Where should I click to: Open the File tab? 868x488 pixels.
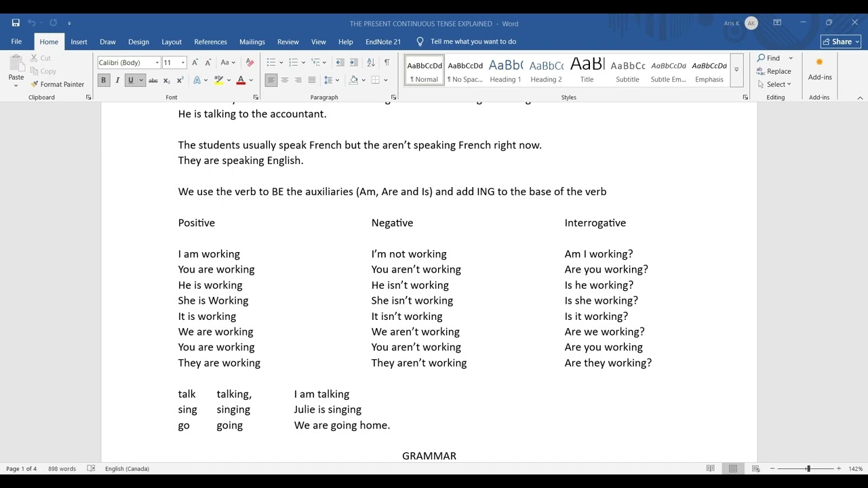tap(16, 41)
